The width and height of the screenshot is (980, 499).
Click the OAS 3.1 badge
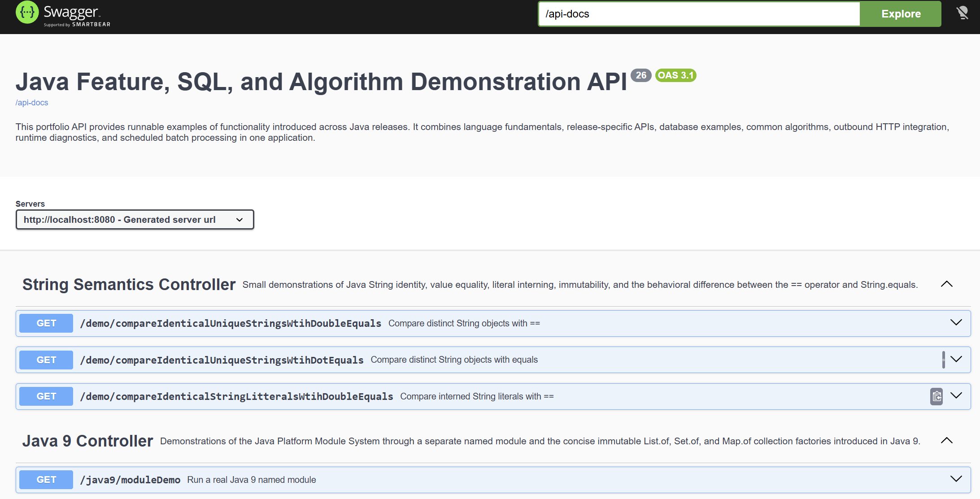pos(676,75)
